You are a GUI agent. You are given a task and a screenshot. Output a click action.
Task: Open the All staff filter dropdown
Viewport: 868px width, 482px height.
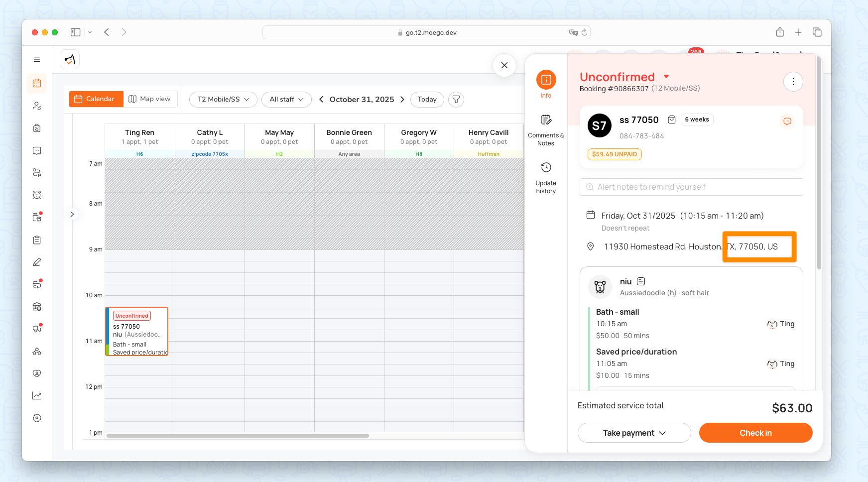pos(286,100)
